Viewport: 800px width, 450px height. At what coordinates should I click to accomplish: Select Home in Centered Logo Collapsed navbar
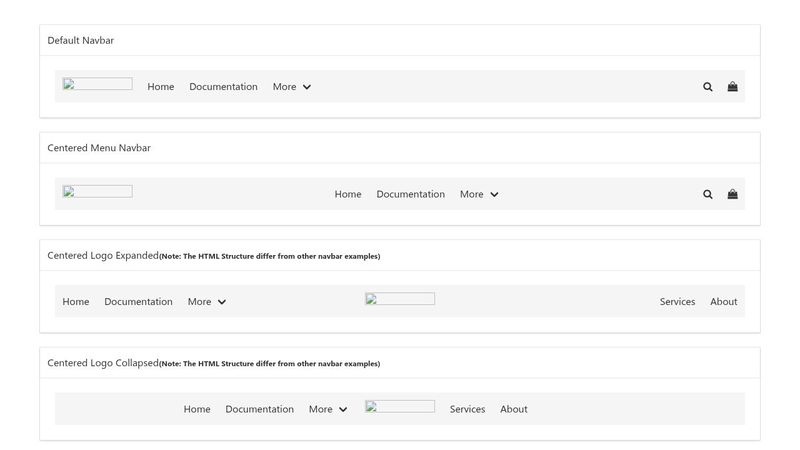pyautogui.click(x=197, y=409)
